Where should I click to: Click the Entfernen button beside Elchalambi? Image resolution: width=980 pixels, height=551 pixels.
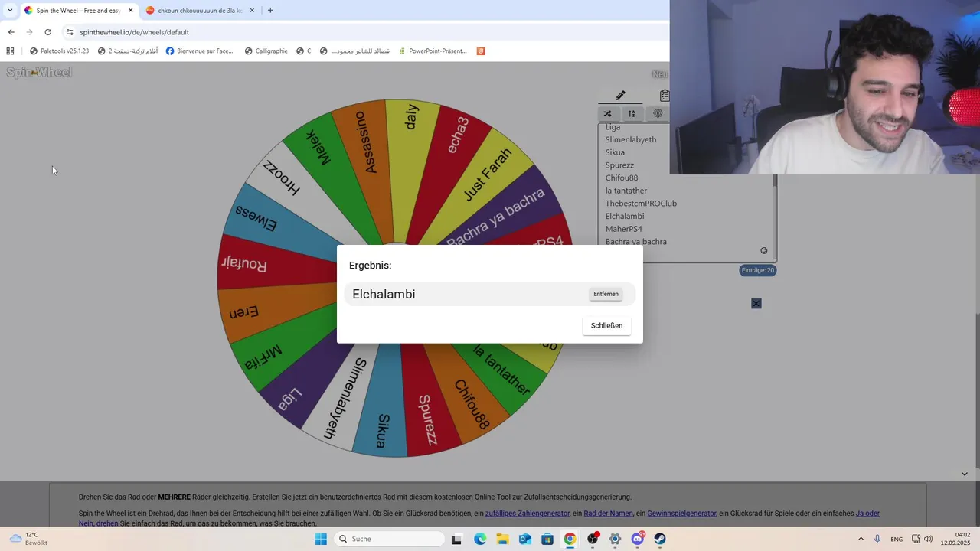[606, 294]
